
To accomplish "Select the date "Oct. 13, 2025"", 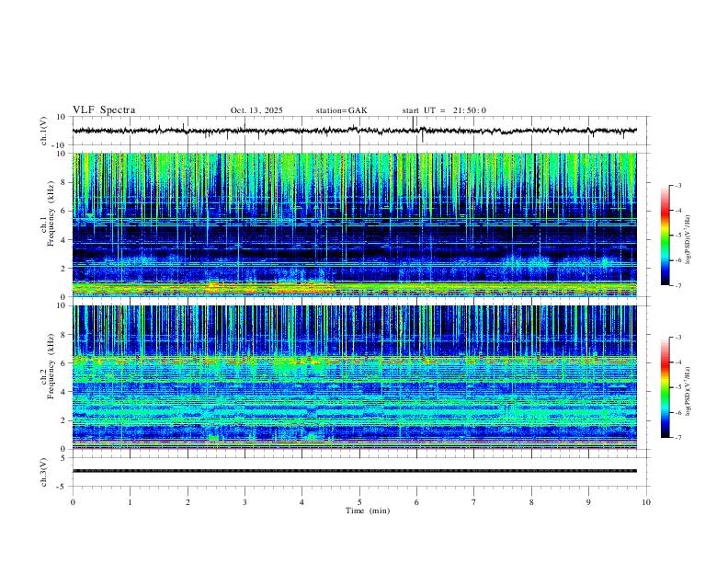I will click(x=256, y=110).
